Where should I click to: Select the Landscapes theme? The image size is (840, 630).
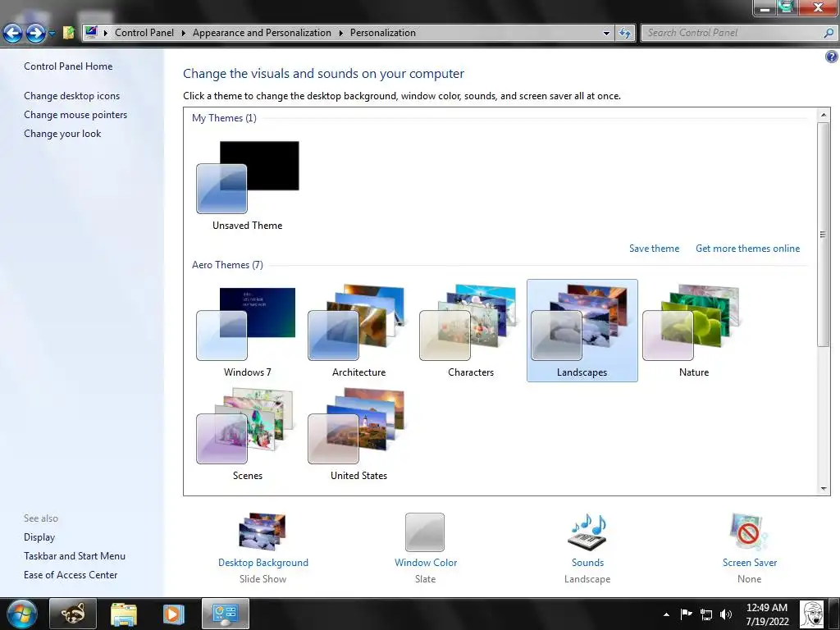582,331
